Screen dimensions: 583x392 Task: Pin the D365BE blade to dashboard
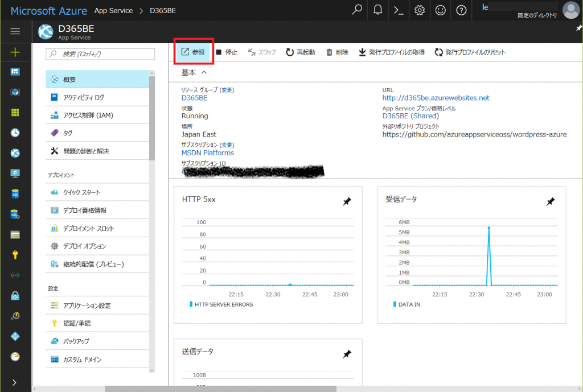click(578, 28)
